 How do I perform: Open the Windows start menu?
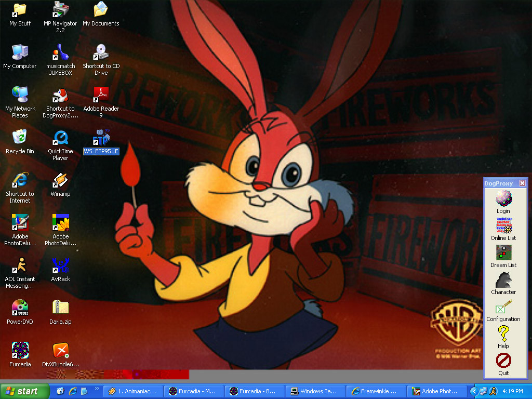click(25, 391)
